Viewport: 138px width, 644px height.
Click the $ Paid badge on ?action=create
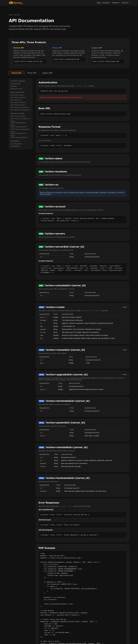[124, 307]
